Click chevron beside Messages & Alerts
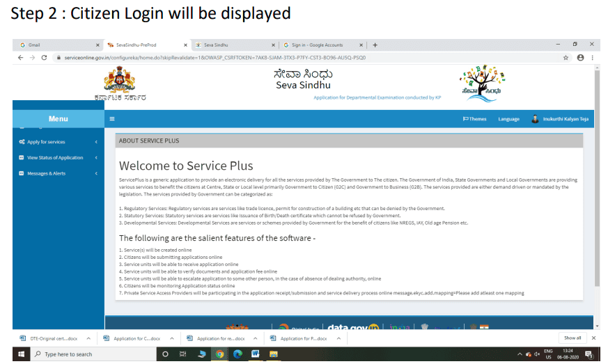Screen dimensions: 615x364 tap(96, 173)
